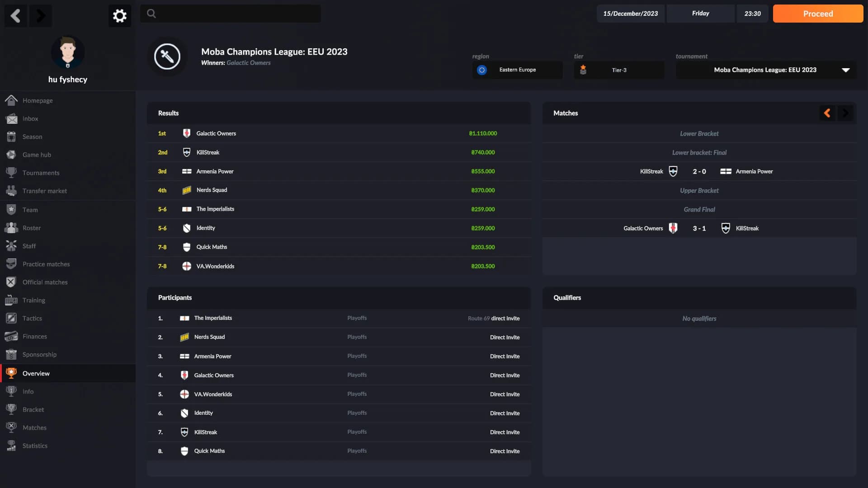Open the Eastern Europe region selector

coord(518,70)
